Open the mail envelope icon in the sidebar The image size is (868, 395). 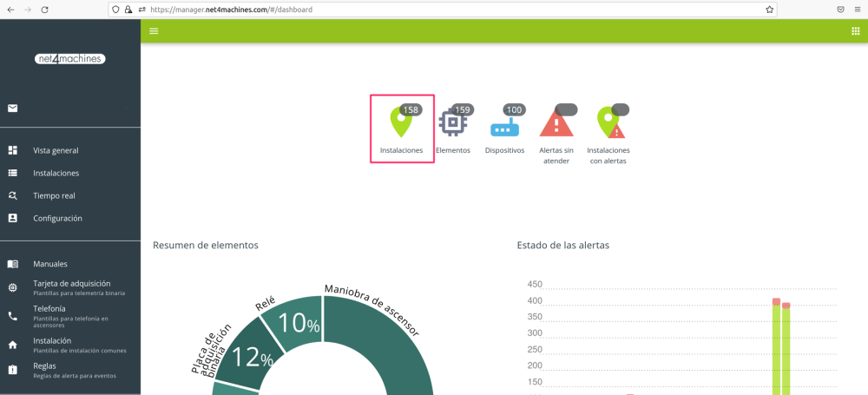(13, 108)
